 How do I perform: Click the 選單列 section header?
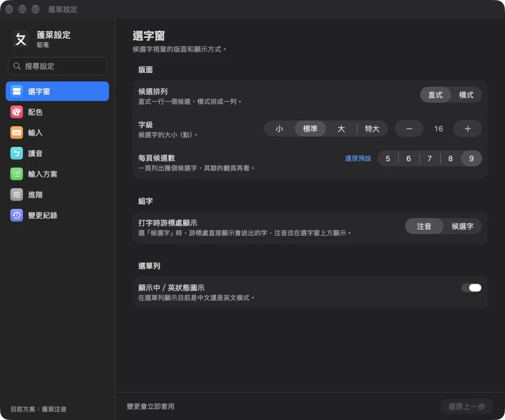pyautogui.click(x=149, y=266)
